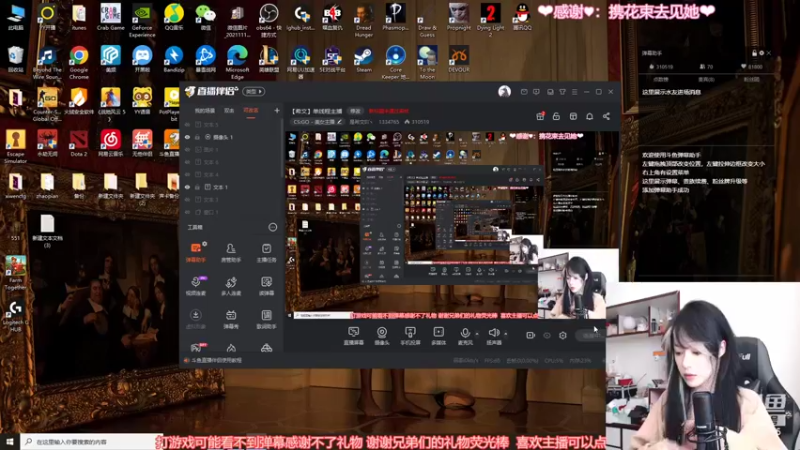The width and height of the screenshot is (800, 450).
Task: Open Steam desktop shortcut
Action: 364,59
